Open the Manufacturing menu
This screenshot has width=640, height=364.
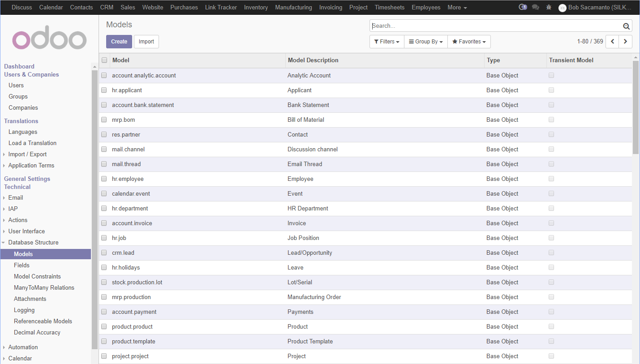click(x=294, y=7)
